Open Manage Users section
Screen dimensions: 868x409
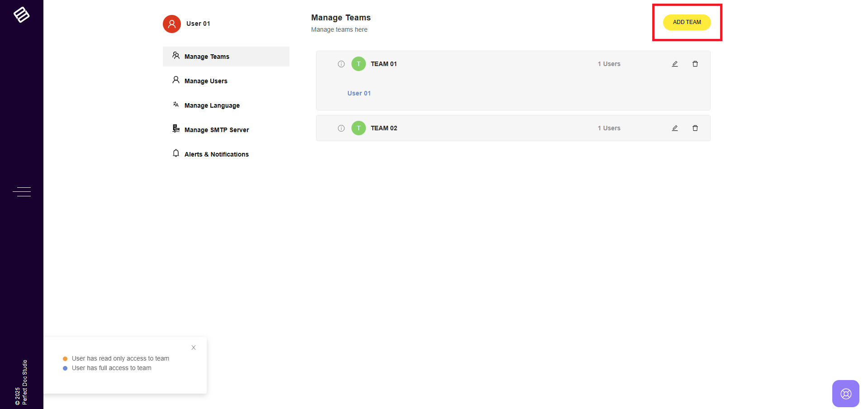coord(206,81)
